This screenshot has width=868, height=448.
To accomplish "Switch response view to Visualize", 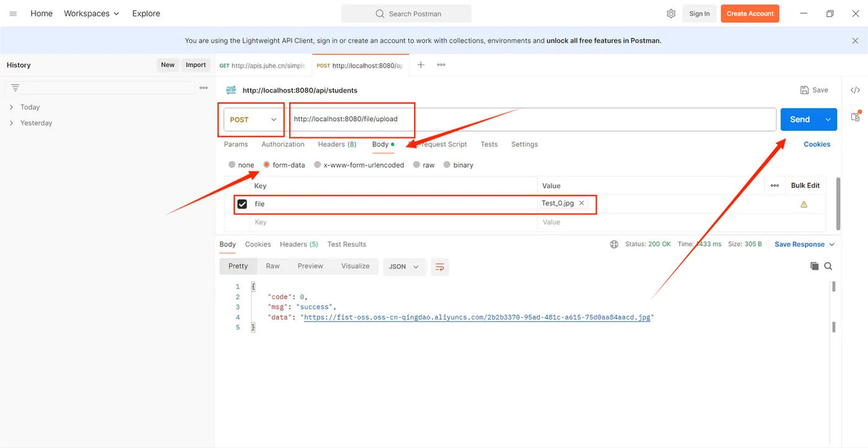I will pyautogui.click(x=355, y=266).
